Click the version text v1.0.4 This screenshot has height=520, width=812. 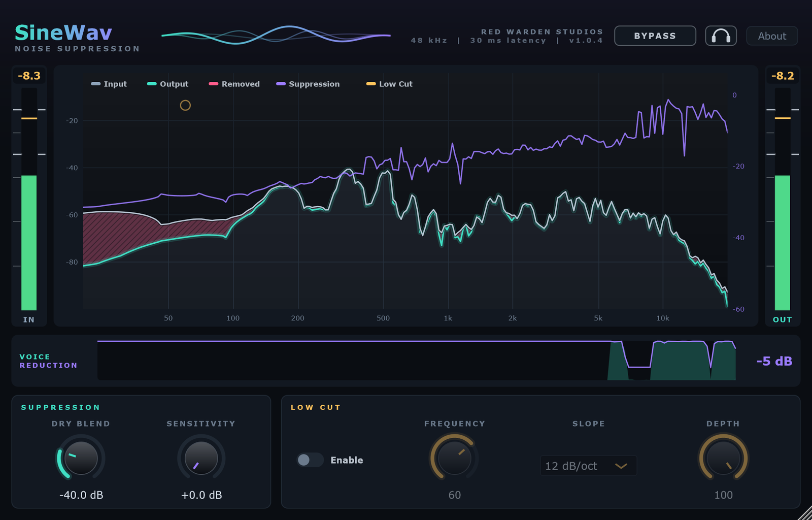pos(586,41)
